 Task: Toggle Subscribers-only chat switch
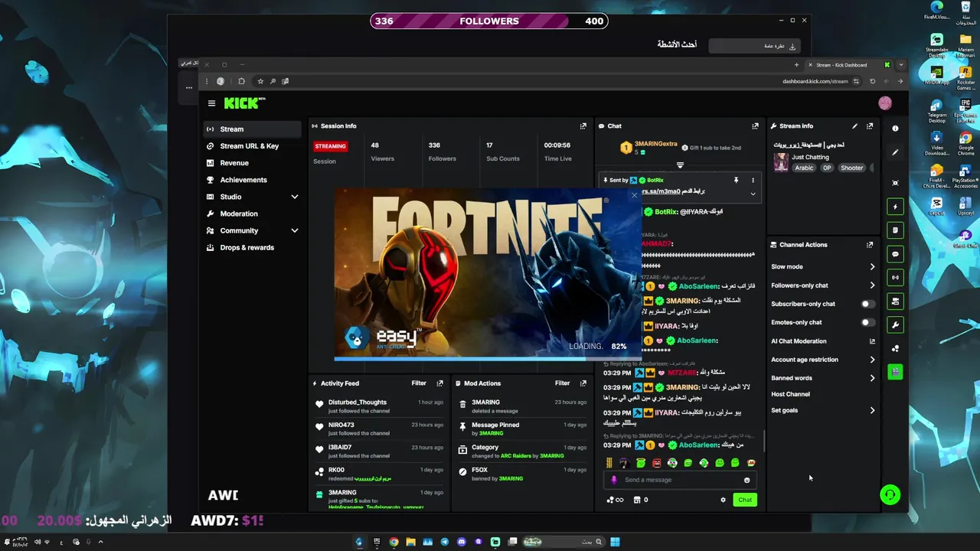(867, 304)
